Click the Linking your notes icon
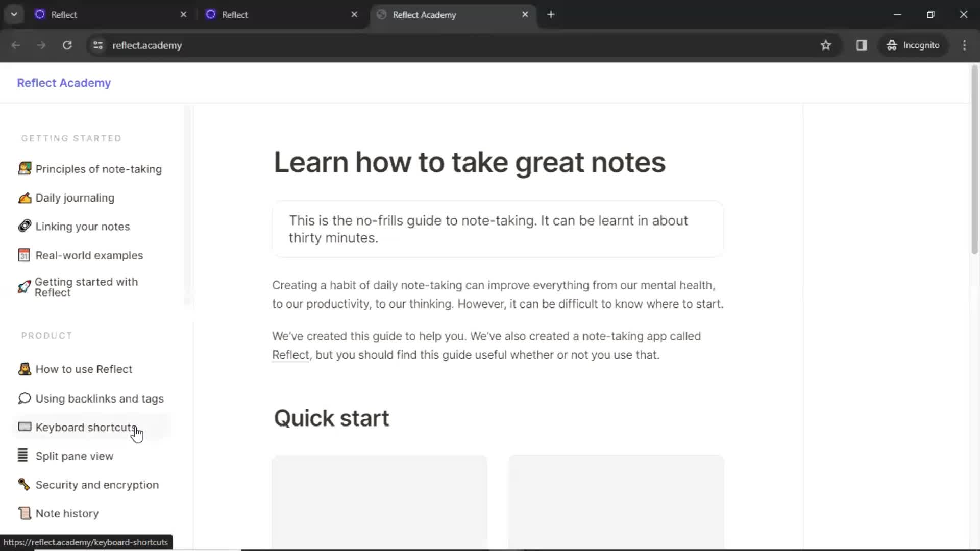The width and height of the screenshot is (980, 551). pos(24,226)
